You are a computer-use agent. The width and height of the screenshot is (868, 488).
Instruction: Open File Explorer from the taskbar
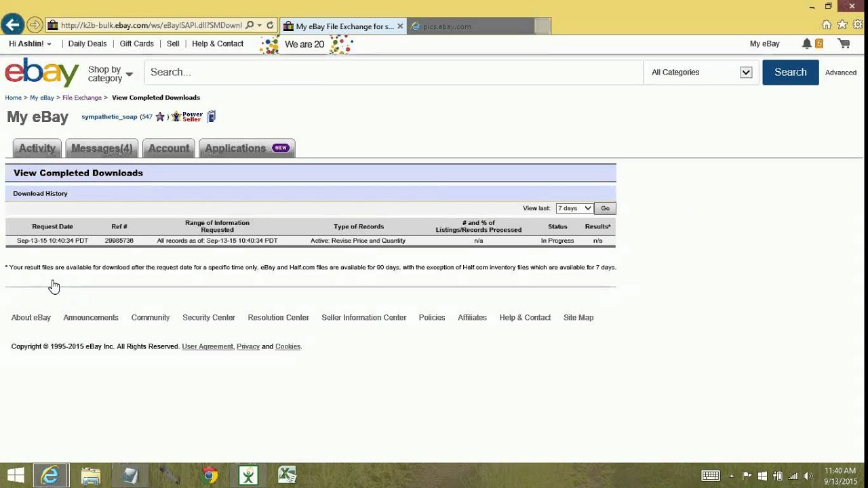coord(90,475)
